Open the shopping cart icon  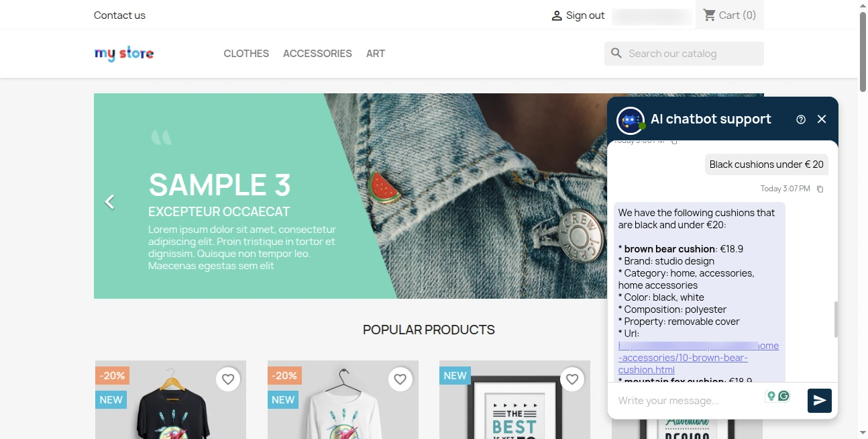pos(709,15)
